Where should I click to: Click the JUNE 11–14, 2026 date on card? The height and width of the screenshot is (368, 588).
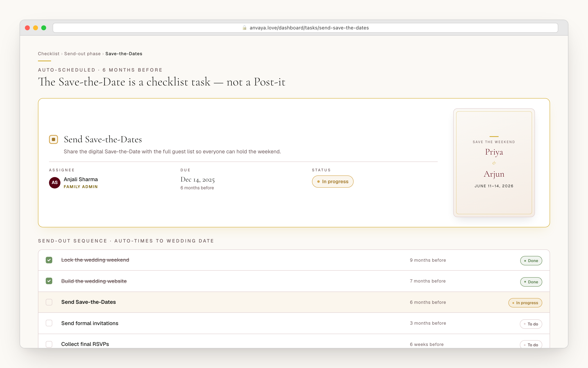point(494,186)
